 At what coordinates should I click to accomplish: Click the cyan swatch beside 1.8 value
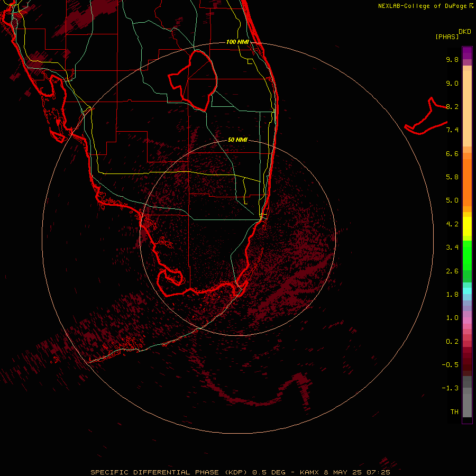pyautogui.click(x=467, y=291)
